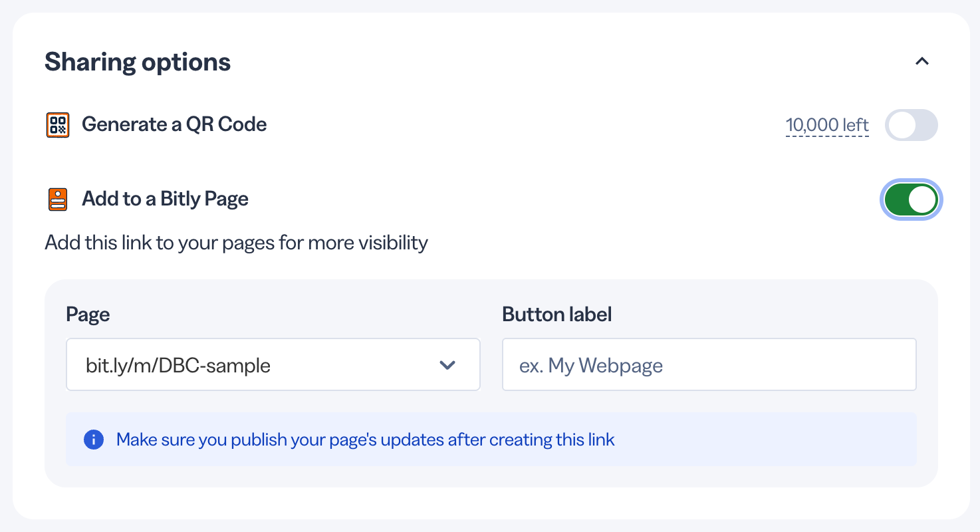Select the bit.ly/m/DBC-sample text value
Image resolution: width=980 pixels, height=532 pixels.
178,365
